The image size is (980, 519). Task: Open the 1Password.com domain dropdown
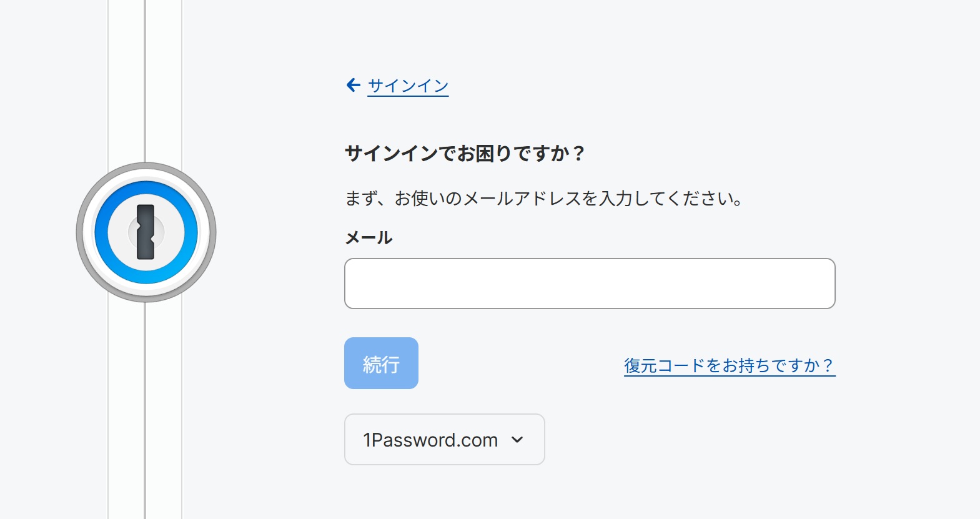pyautogui.click(x=444, y=440)
